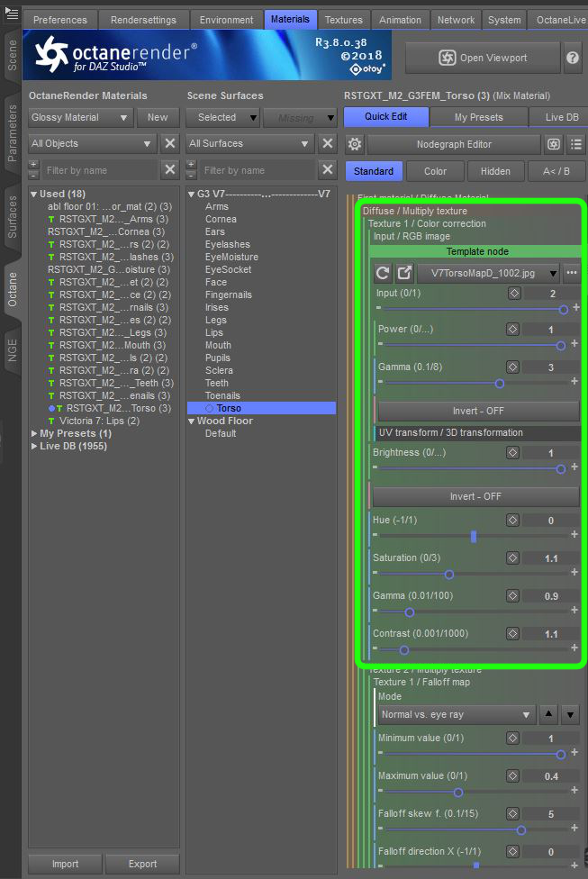Image resolution: width=588 pixels, height=879 pixels.
Task: Click the help question mark icon
Action: 573,58
